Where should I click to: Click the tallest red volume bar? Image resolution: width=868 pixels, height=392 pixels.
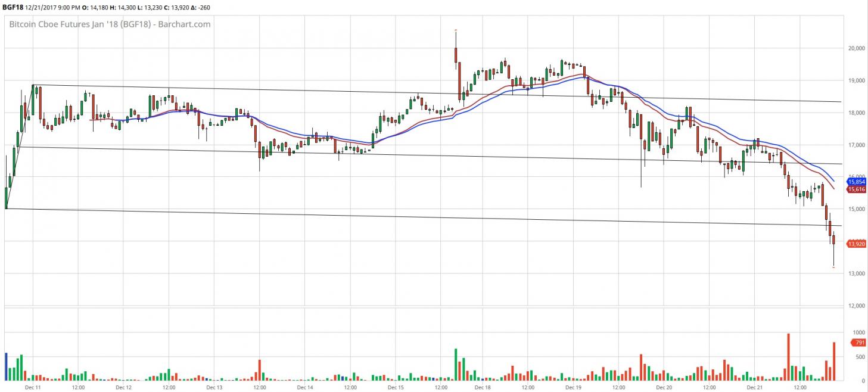788,357
